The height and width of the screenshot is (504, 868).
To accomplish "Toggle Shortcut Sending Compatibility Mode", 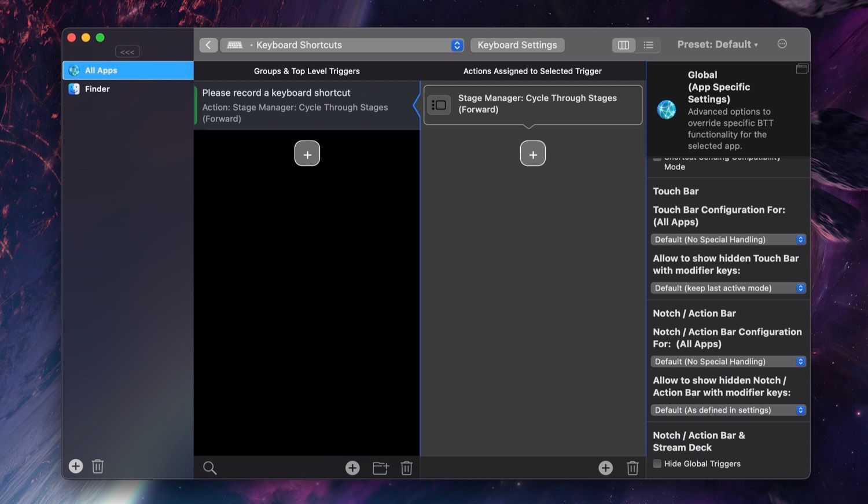I will coord(657,157).
